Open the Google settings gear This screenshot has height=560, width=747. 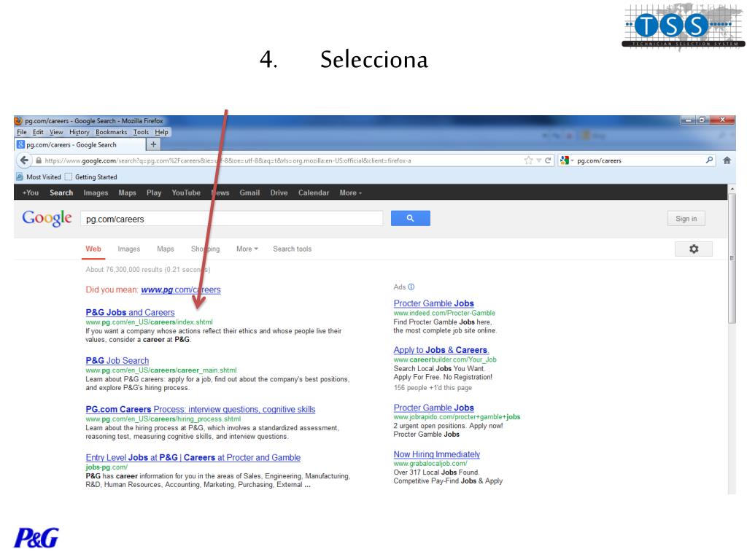694,249
